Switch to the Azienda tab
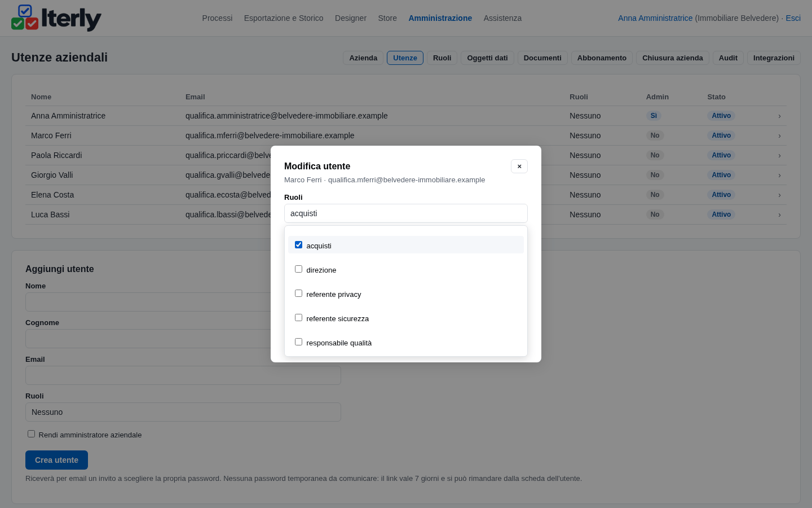812x508 pixels. [x=363, y=58]
